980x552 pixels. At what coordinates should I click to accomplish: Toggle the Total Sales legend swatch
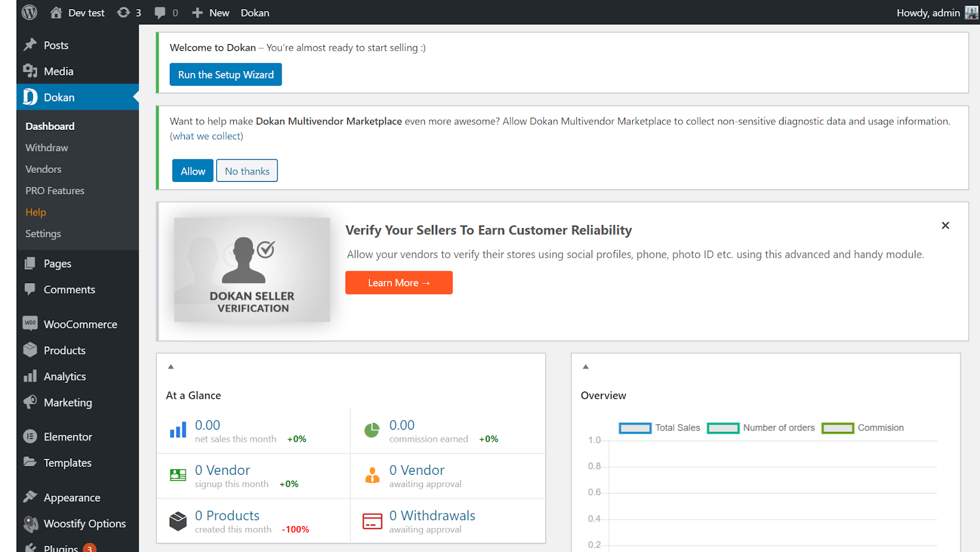[x=635, y=428]
